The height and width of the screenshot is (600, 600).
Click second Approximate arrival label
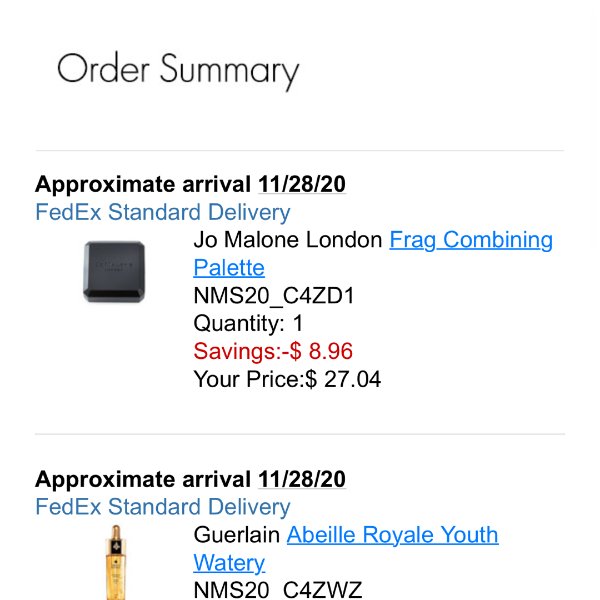(143, 479)
